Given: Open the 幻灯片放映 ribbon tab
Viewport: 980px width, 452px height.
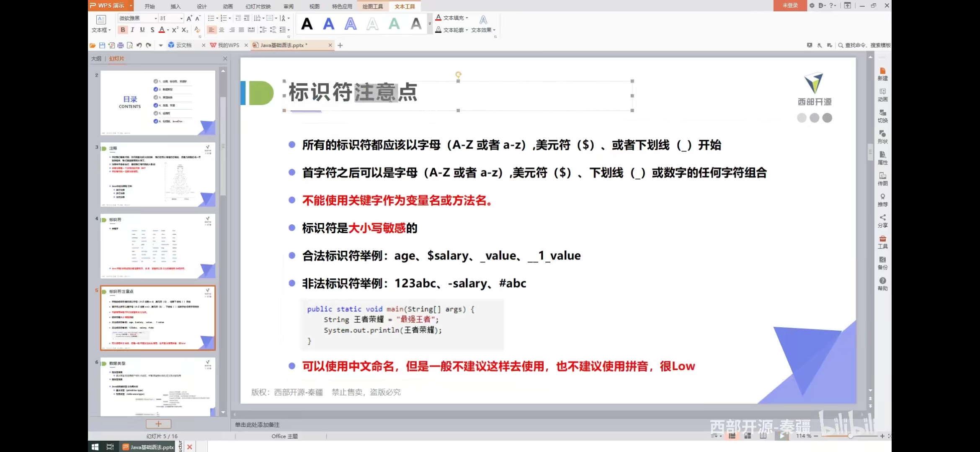Looking at the screenshot, I should [258, 6].
